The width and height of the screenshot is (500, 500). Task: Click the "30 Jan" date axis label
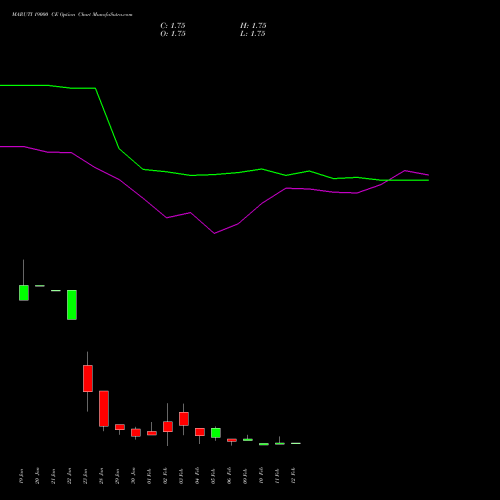pos(134,476)
